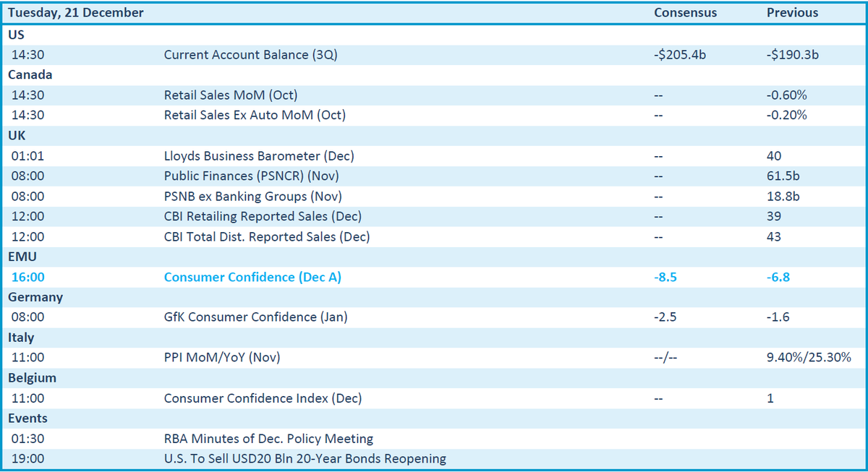Image resolution: width=868 pixels, height=472 pixels.
Task: Click 'CBI Retailing Reported Sales (Dec)' text
Action: pos(263,216)
